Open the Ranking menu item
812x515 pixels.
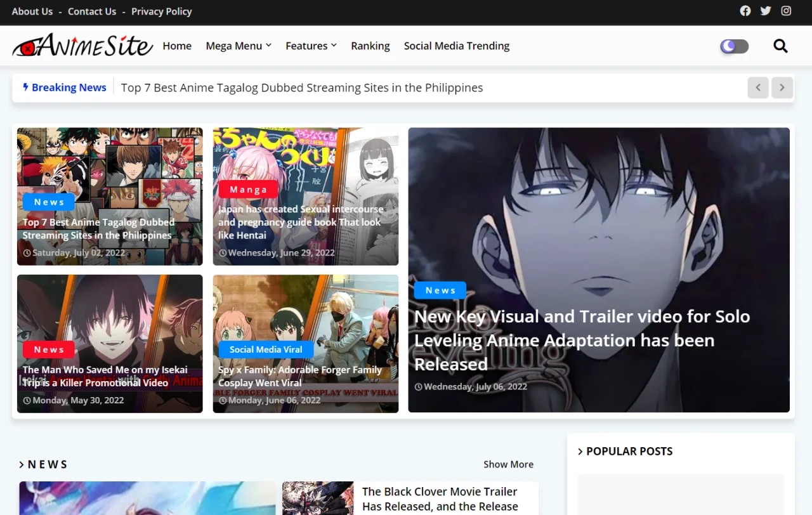[370, 46]
